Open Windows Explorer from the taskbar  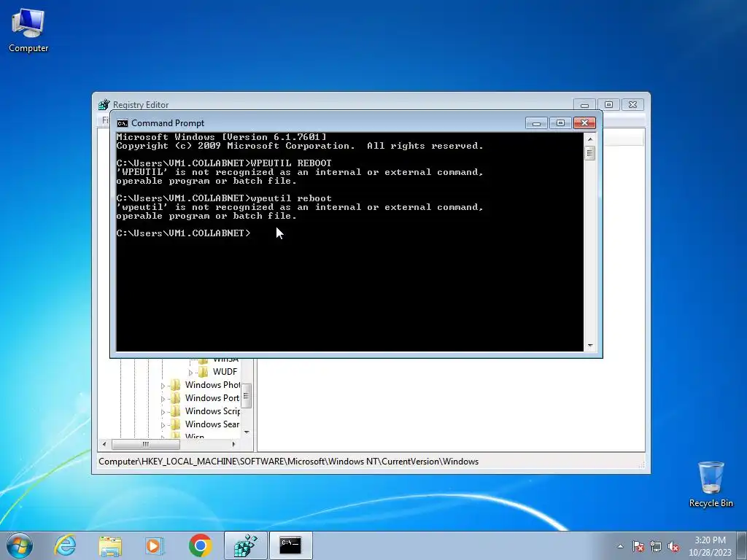pyautogui.click(x=110, y=545)
